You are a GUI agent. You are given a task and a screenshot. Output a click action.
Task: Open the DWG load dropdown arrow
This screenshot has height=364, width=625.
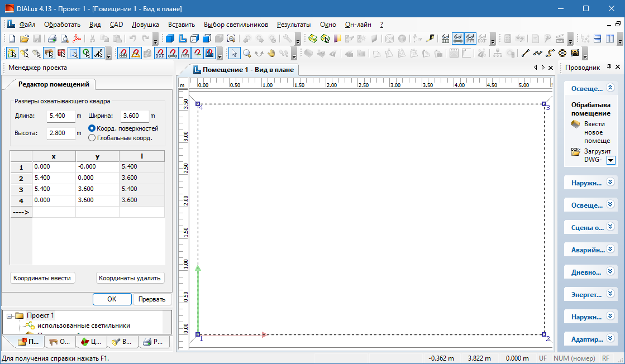pos(610,160)
